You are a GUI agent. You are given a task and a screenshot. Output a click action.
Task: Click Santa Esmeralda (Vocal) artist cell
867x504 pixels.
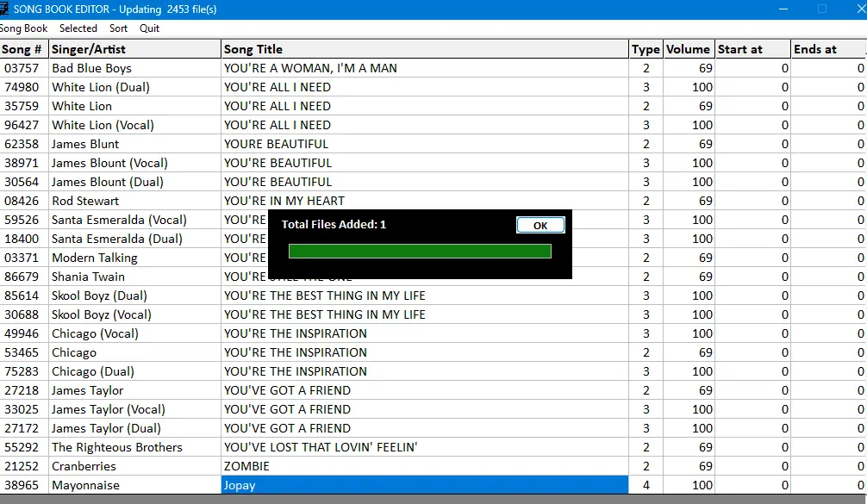135,220
